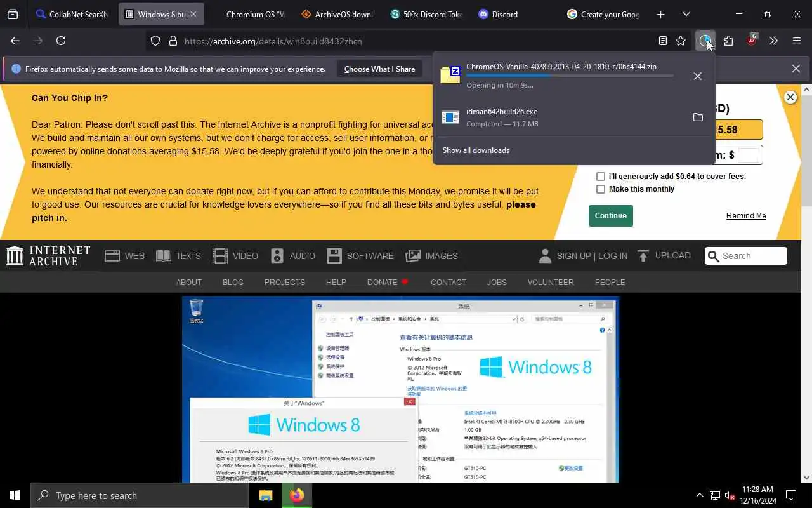Open the PEOPLE link
The height and width of the screenshot is (508, 812).
click(x=610, y=282)
